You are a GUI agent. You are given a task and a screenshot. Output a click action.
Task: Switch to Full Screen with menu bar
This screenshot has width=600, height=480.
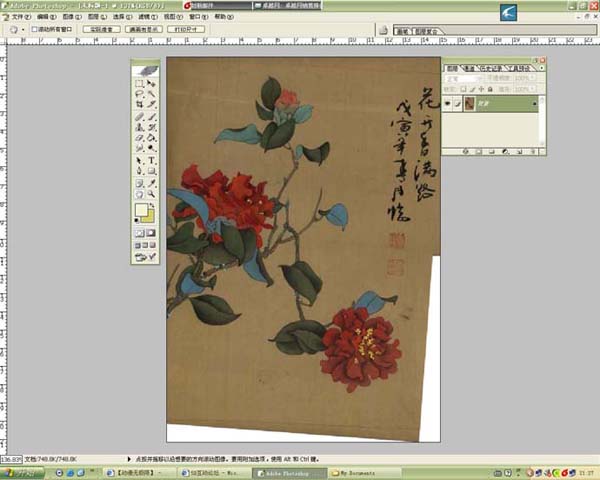click(x=145, y=245)
